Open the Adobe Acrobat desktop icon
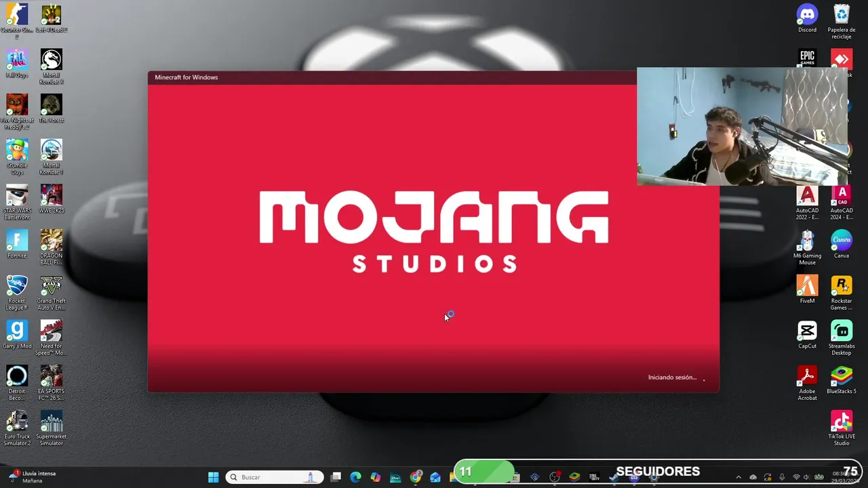868x488 pixels. tap(807, 382)
